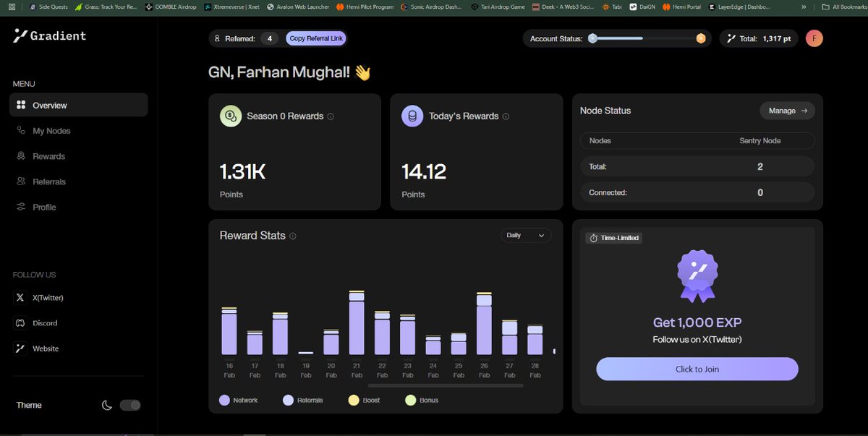Click the Profile sliders icon
The width and height of the screenshot is (868, 436).
[20, 207]
